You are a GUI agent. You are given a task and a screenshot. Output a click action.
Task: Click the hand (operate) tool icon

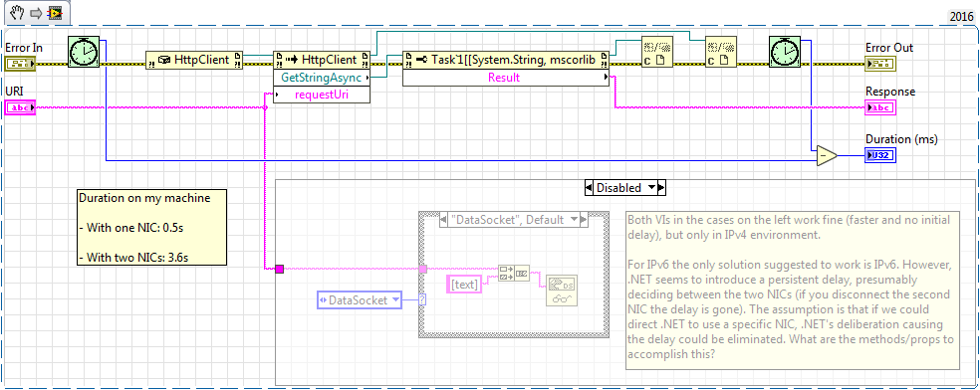(17, 13)
